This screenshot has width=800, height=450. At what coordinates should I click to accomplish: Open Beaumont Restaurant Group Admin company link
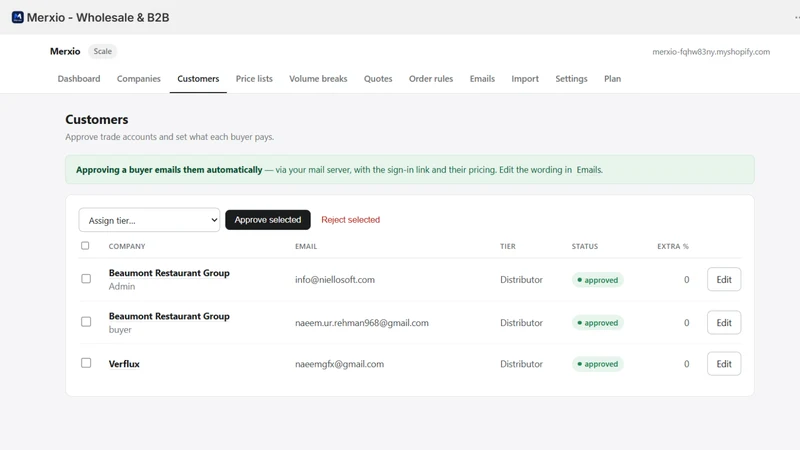[169, 273]
